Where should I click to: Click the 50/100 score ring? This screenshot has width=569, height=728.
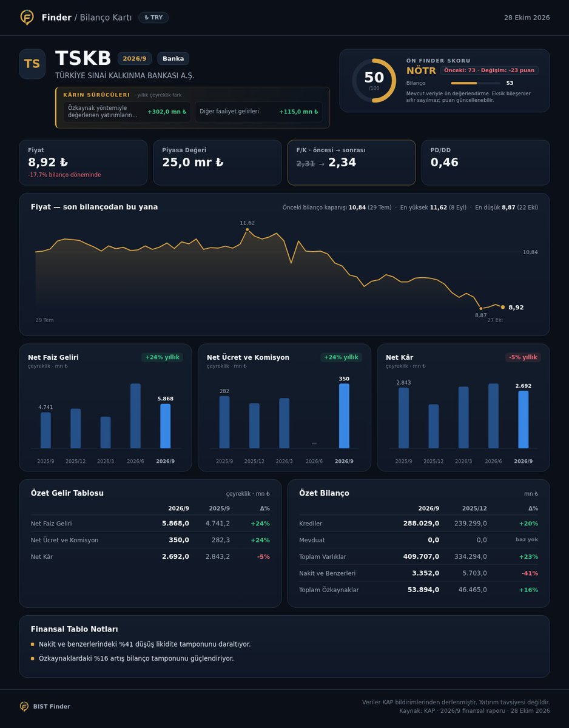point(374,81)
